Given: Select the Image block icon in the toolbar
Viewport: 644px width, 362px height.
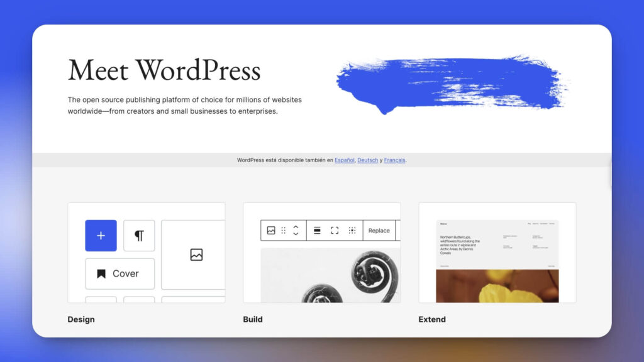Looking at the screenshot, I should coord(272,230).
